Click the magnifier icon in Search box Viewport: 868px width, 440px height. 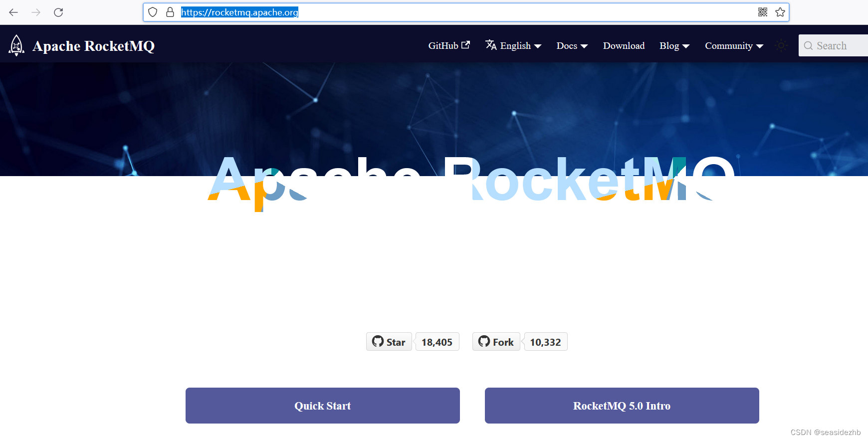[x=808, y=45]
